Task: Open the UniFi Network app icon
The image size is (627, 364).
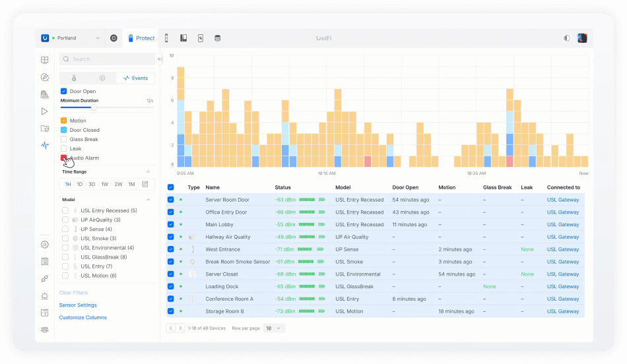Action: 114,38
